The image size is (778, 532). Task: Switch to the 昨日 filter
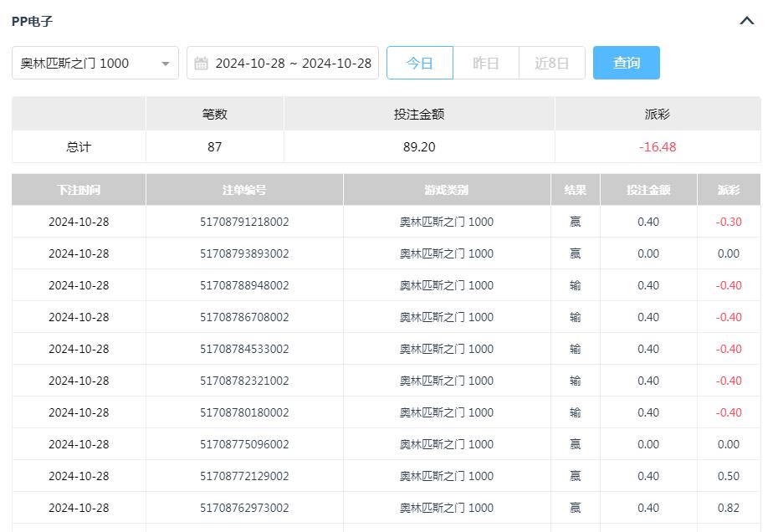click(486, 62)
